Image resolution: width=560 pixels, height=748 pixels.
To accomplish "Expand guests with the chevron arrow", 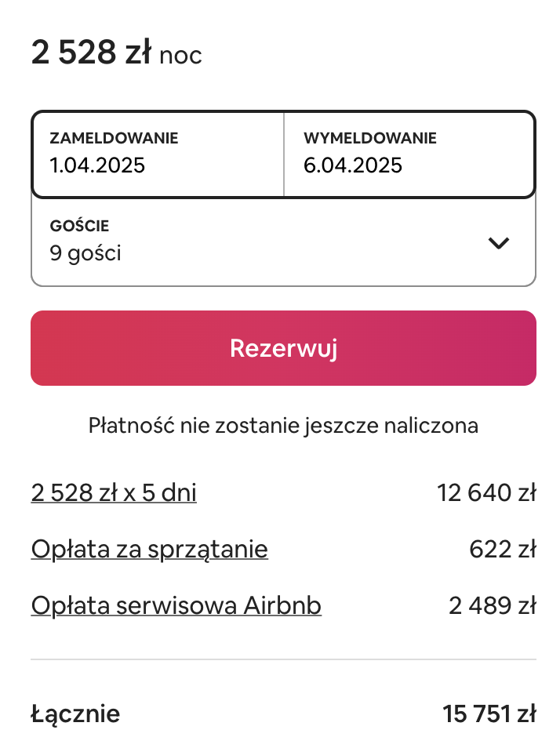I will coord(499,243).
